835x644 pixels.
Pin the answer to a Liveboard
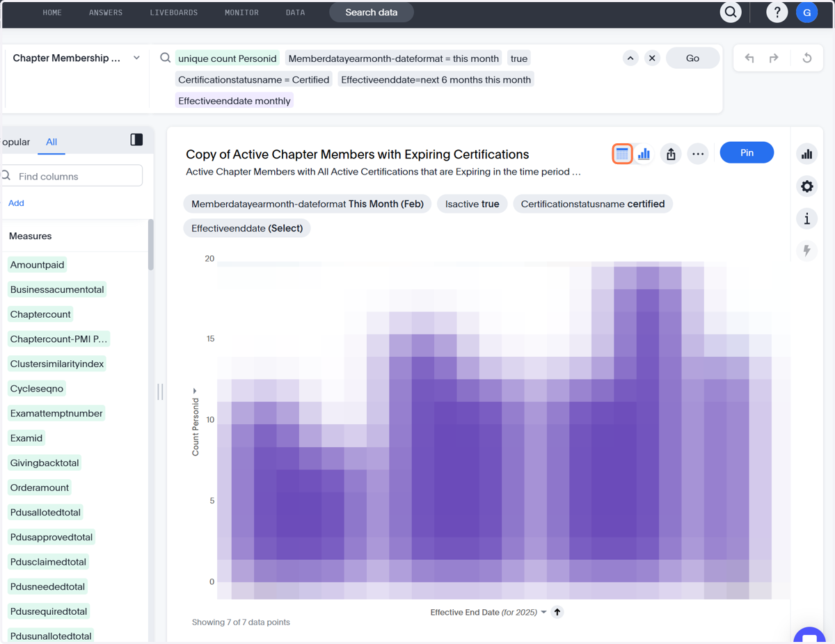747,152
